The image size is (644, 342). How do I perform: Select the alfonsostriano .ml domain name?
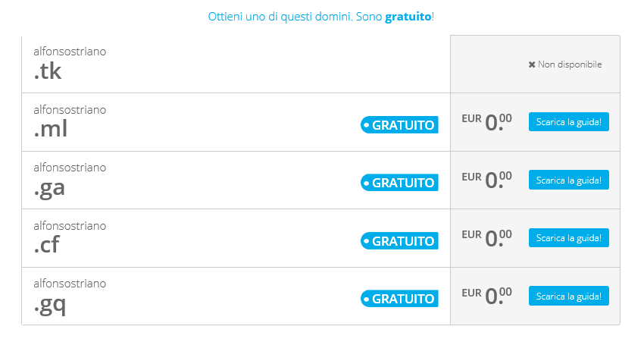pos(70,122)
